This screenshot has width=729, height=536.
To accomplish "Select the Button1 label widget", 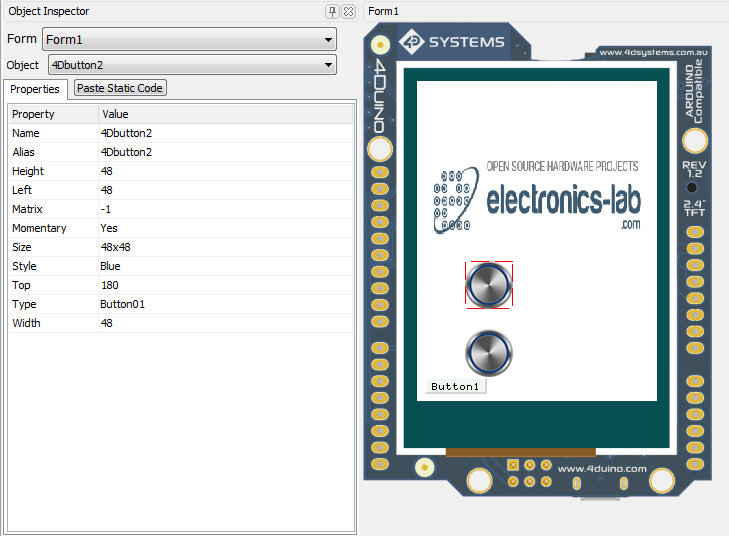I will click(455, 386).
